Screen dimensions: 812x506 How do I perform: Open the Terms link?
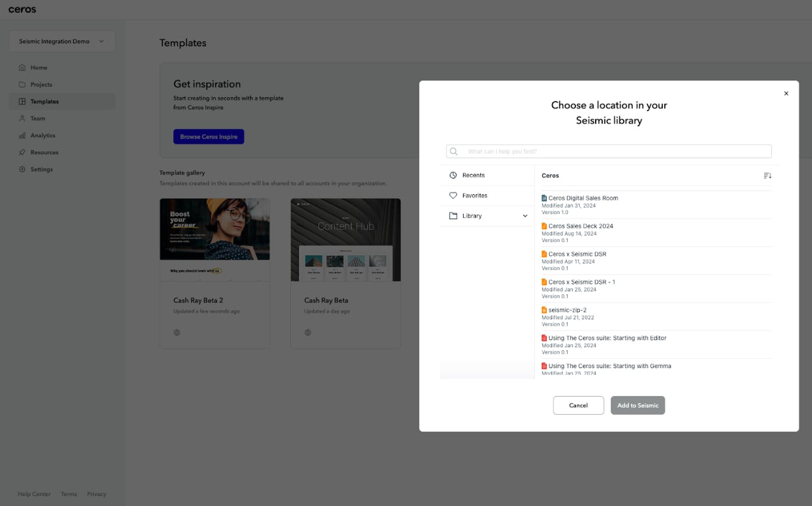coord(69,494)
